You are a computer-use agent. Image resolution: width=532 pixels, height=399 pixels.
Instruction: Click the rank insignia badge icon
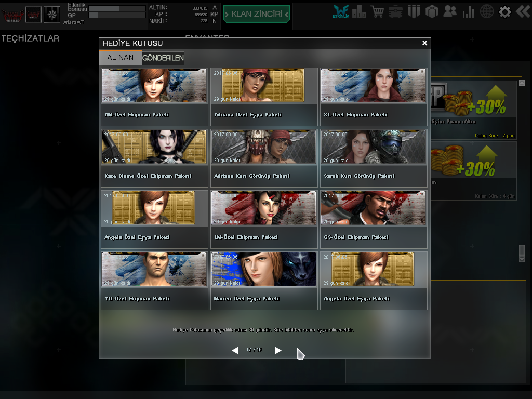coord(52,15)
